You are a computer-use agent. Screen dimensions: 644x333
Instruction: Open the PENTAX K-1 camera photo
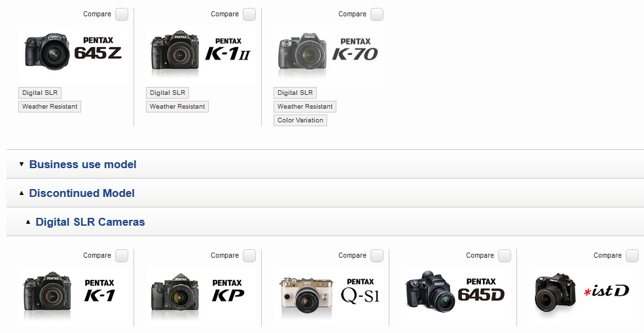coord(47,295)
